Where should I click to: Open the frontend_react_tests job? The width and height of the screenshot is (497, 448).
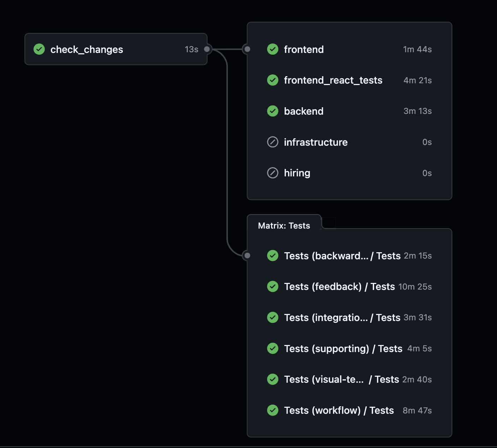click(x=333, y=80)
